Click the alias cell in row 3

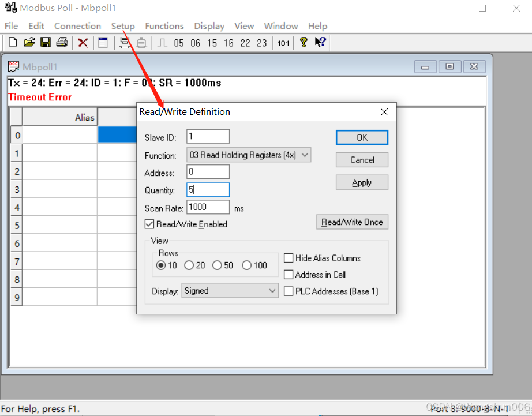[59, 189]
